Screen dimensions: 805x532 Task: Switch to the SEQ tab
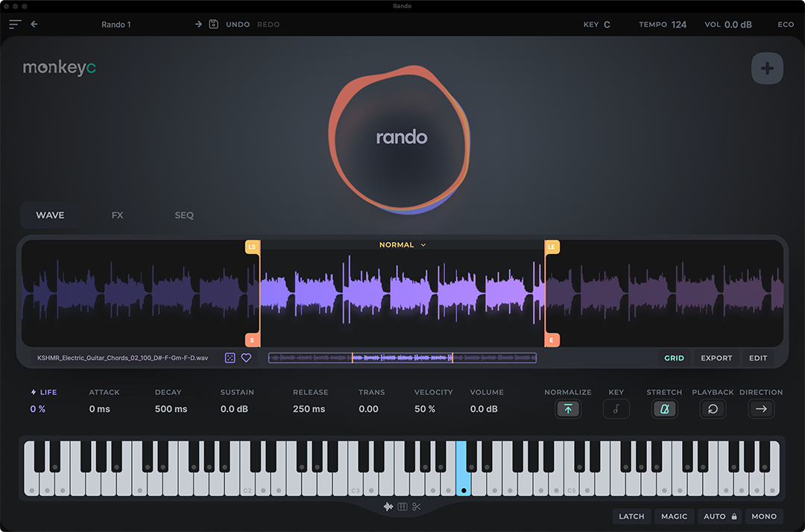point(184,215)
